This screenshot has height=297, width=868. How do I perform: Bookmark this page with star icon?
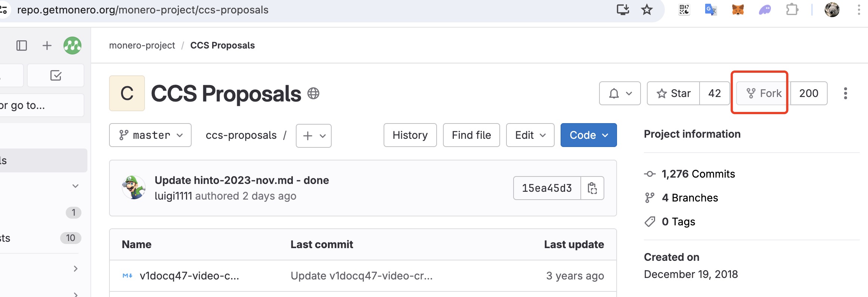pyautogui.click(x=647, y=10)
